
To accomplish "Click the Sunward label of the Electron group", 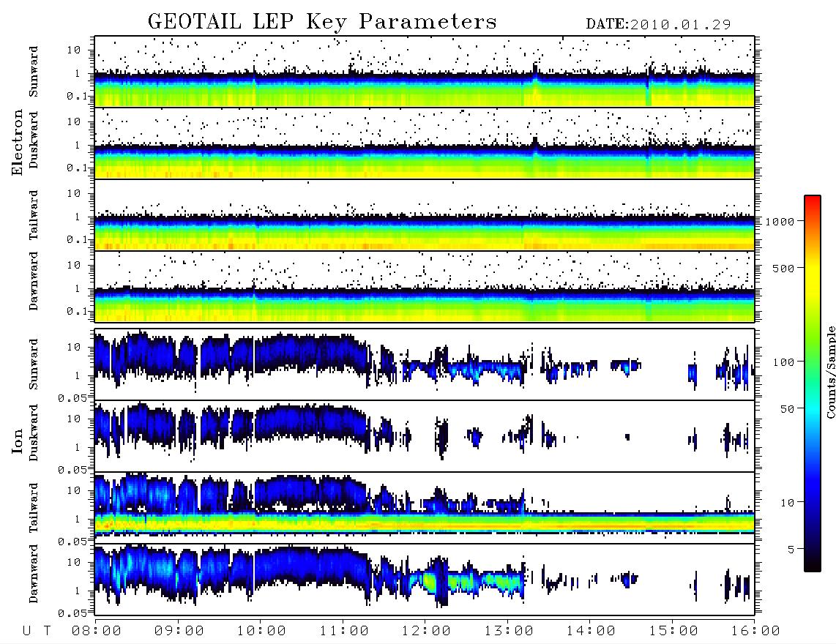I will [34, 72].
